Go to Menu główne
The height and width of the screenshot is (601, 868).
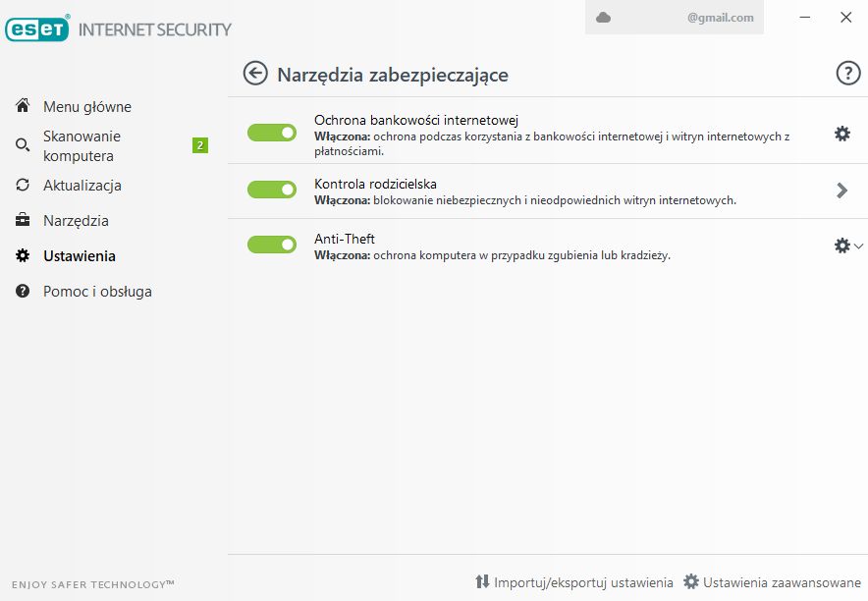tap(86, 106)
